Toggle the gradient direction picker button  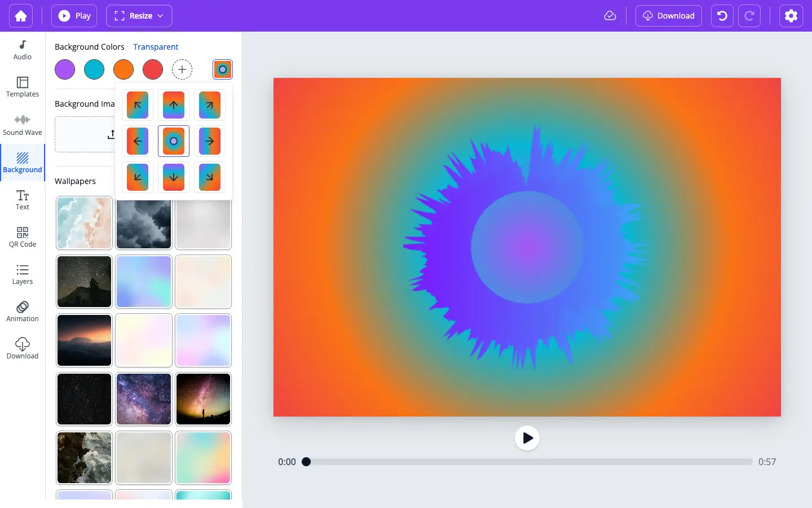click(x=223, y=69)
